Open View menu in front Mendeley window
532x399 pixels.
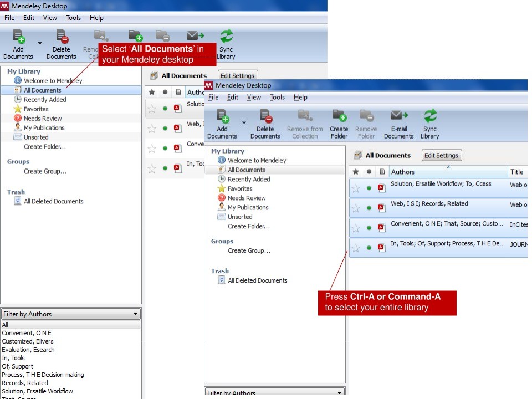click(254, 98)
